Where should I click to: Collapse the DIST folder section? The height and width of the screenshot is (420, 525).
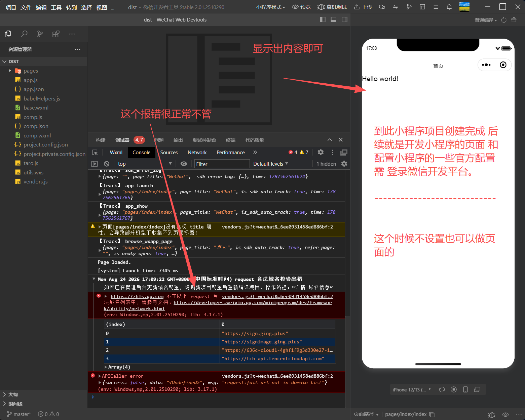(44, 61)
